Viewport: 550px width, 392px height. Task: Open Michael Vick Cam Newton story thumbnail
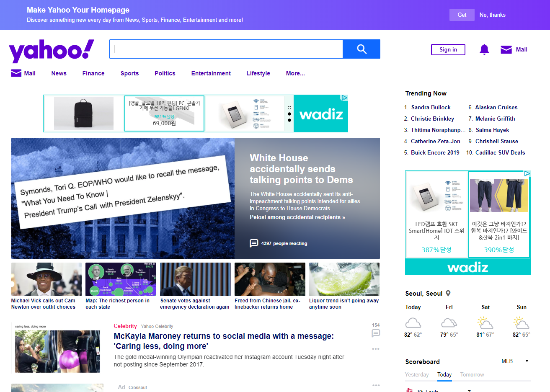[46, 279]
